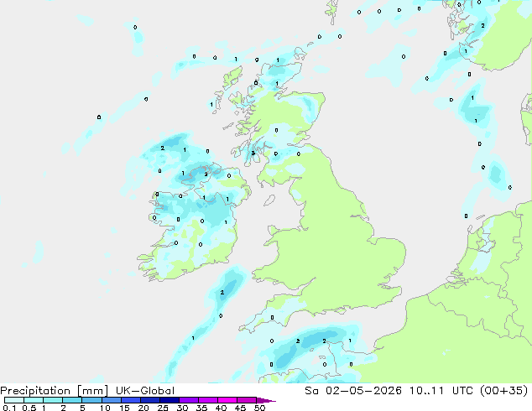Screen dimensions: 532x411
Task: Click the legend swatch between 15 and 20
Action: click(130, 400)
